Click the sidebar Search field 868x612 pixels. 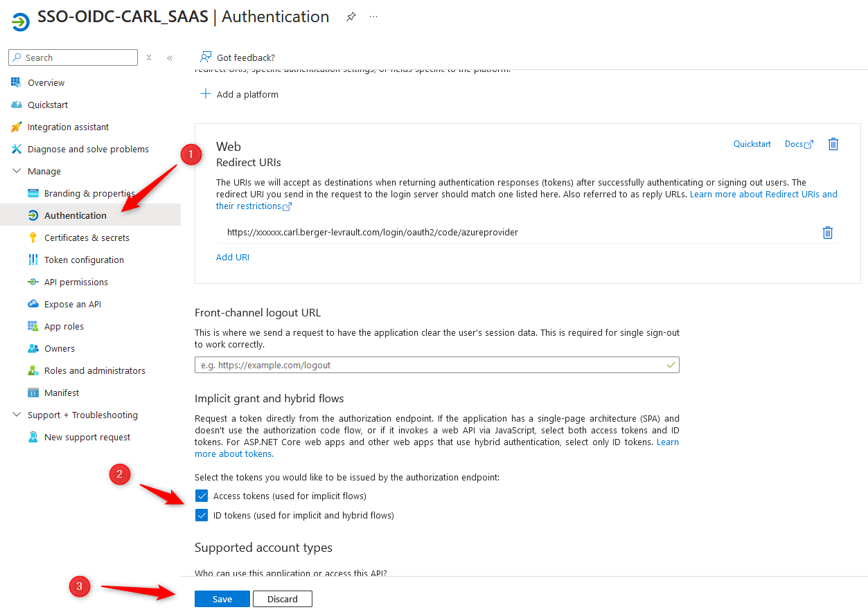pos(73,57)
